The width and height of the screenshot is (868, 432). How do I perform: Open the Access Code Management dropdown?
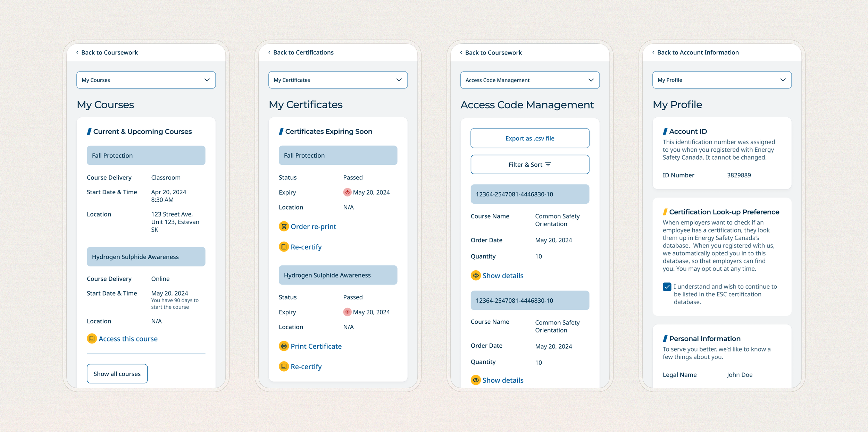[530, 80]
